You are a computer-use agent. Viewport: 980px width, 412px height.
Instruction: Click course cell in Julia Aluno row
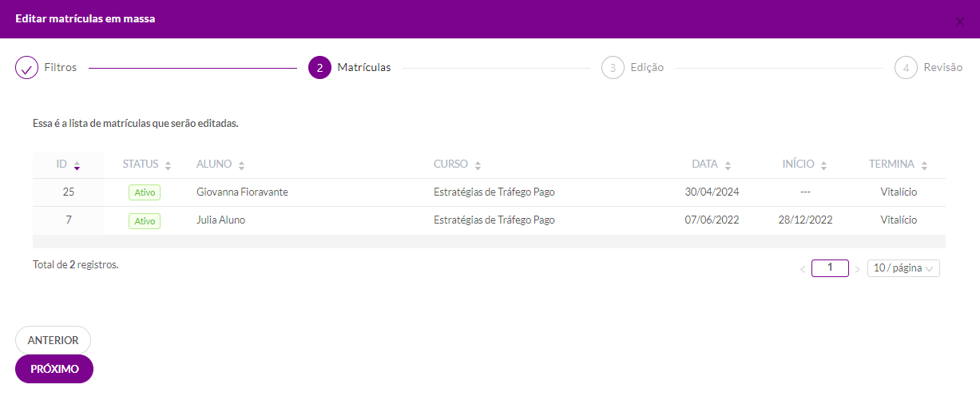[494, 220]
